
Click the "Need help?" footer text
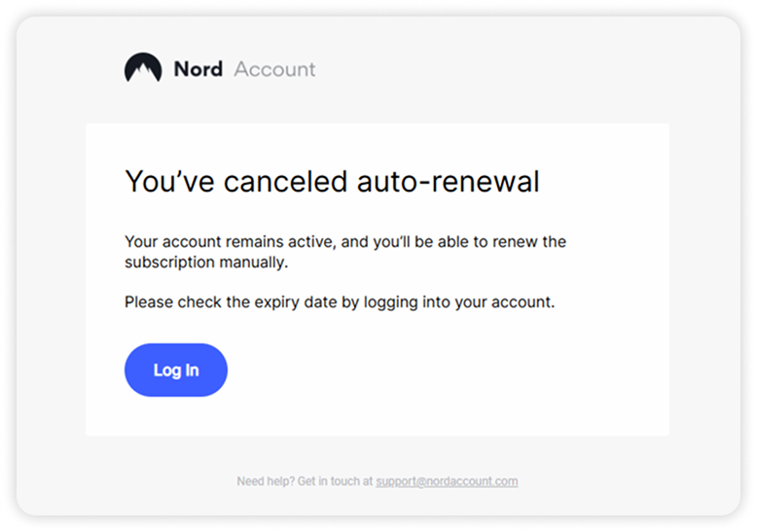[264, 480]
